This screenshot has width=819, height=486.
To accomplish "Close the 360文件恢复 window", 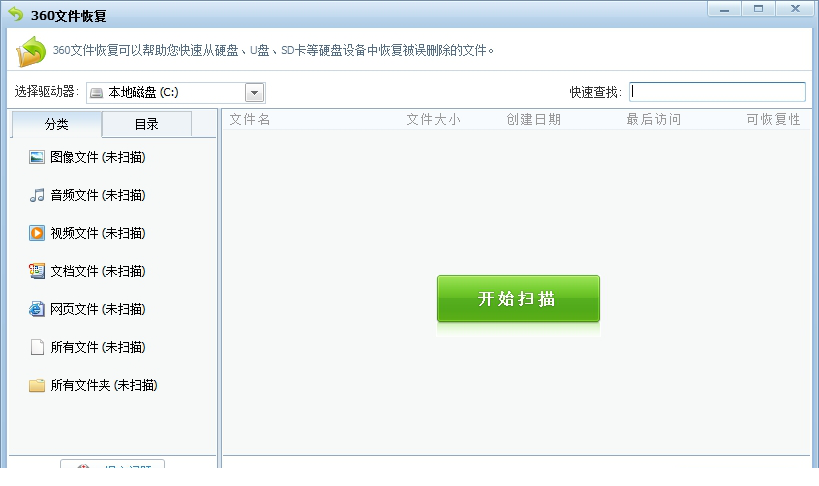I will coord(795,9).
